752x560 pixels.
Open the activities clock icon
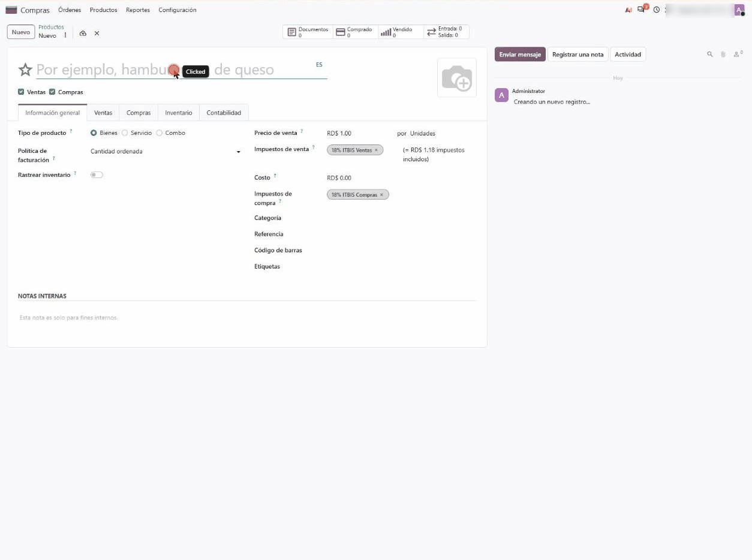657,10
